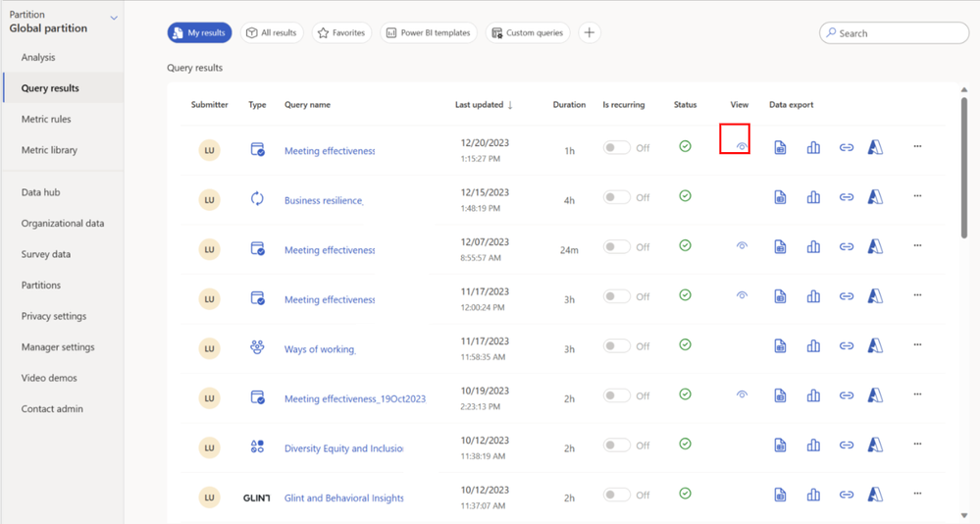Click Business resilience query type icon
980x524 pixels.
pyautogui.click(x=257, y=199)
